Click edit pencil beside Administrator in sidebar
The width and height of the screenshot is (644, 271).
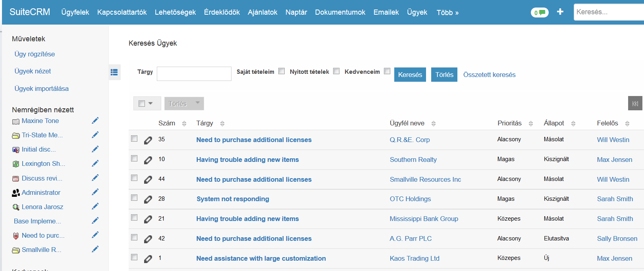pyautogui.click(x=95, y=192)
